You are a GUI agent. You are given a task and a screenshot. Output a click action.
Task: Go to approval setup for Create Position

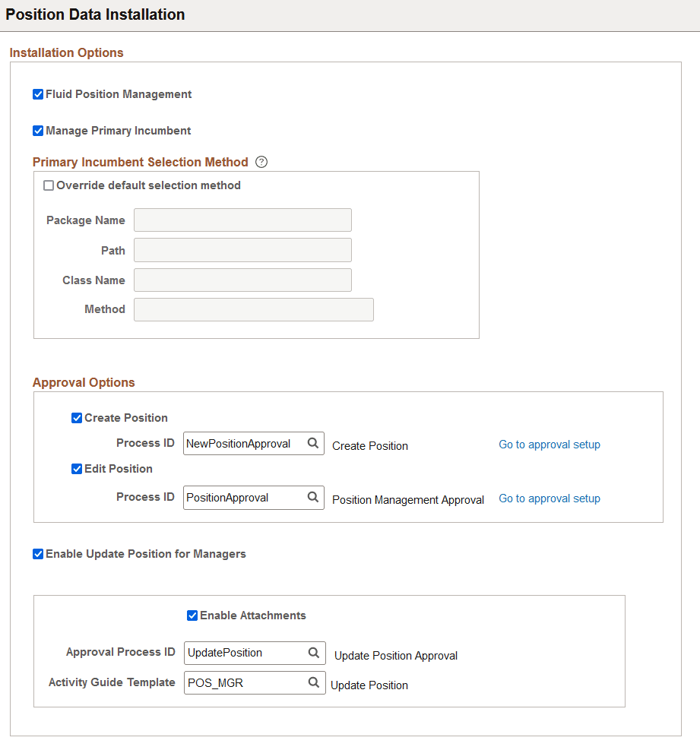pos(549,444)
